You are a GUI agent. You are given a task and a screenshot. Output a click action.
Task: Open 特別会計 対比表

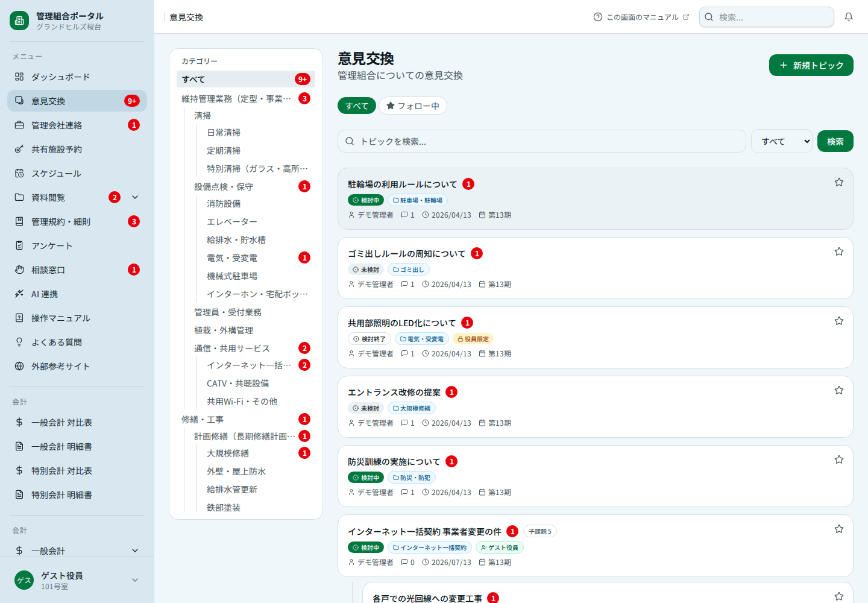click(x=77, y=470)
